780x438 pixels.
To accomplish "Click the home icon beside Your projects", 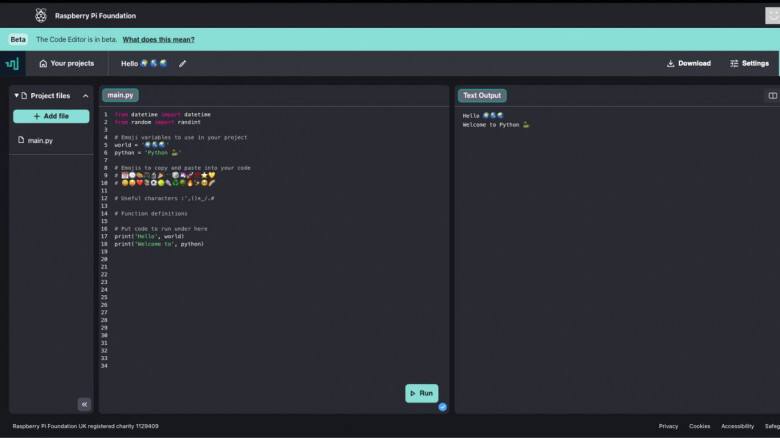I will (43, 64).
